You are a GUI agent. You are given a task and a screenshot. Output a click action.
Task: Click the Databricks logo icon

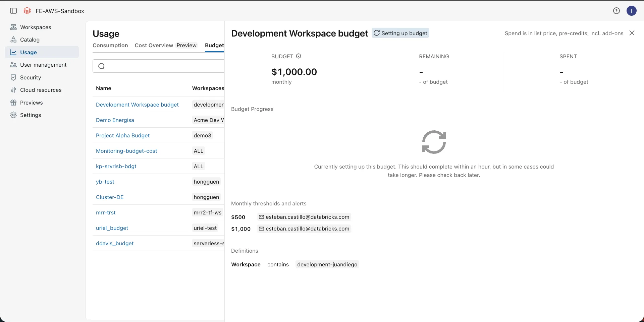point(27,11)
